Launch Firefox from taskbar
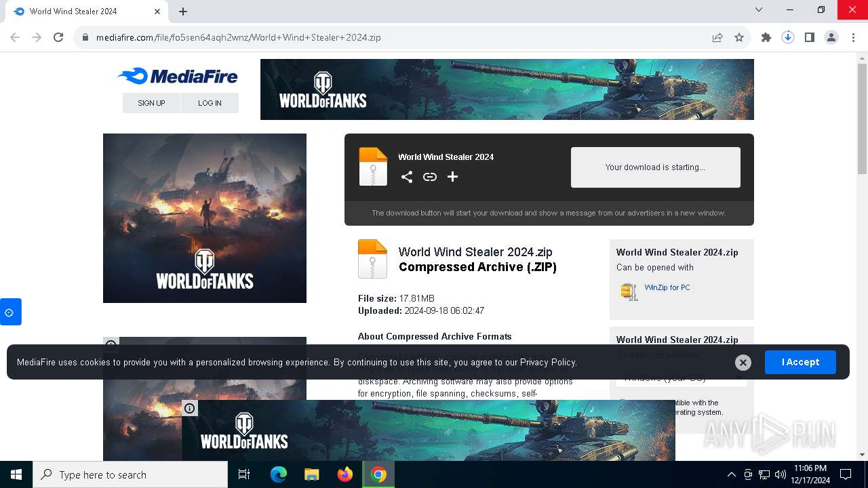This screenshot has height=488, width=868. [x=345, y=474]
